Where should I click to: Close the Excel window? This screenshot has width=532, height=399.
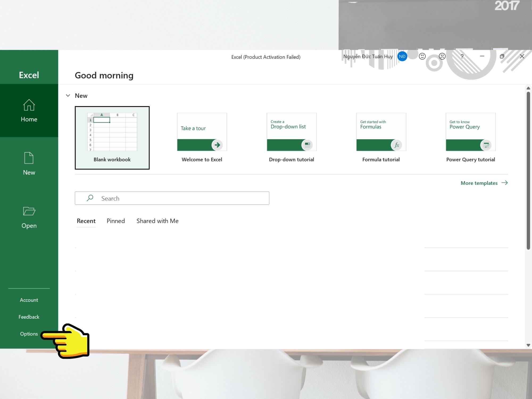coord(522,56)
